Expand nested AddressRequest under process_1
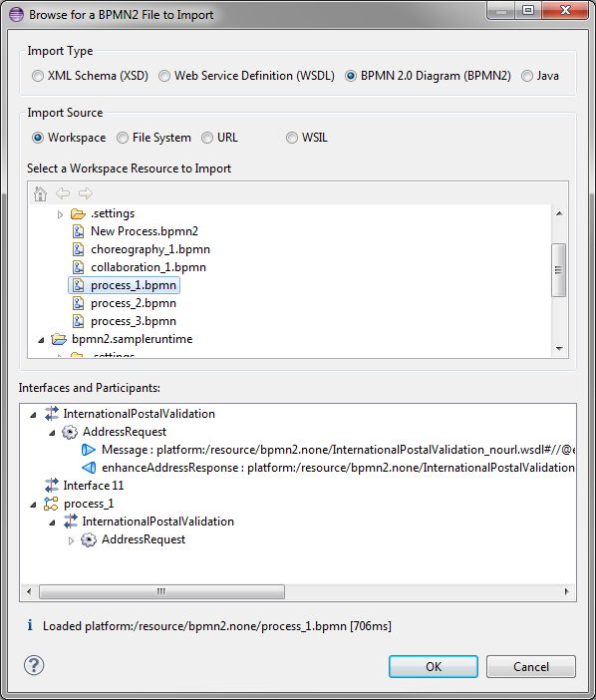The width and height of the screenshot is (596, 700). point(71,540)
